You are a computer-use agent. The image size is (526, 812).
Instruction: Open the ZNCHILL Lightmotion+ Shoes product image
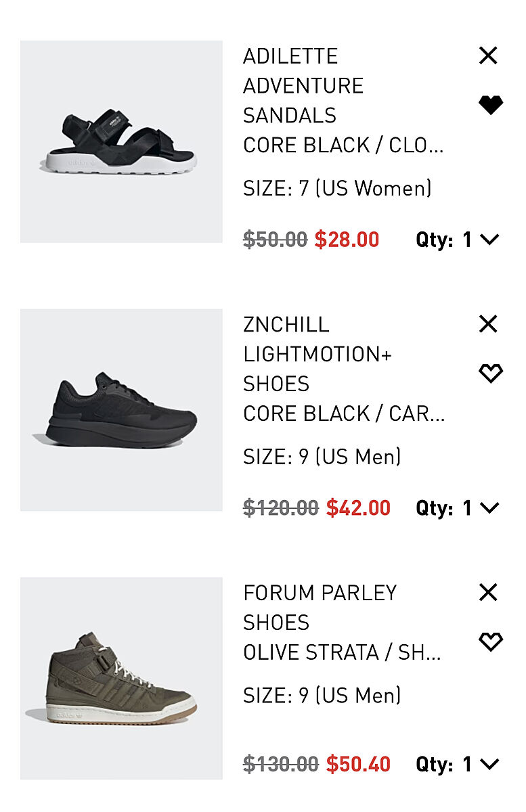(121, 410)
